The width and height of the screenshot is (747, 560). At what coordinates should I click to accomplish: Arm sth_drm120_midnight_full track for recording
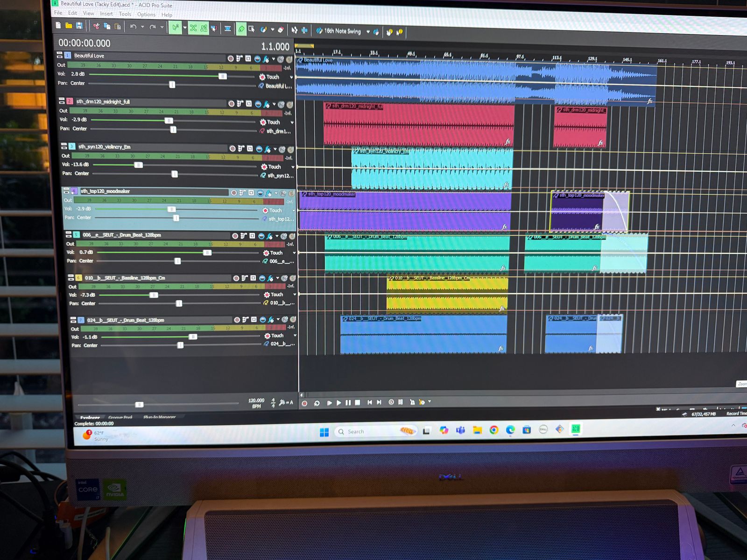(232, 104)
